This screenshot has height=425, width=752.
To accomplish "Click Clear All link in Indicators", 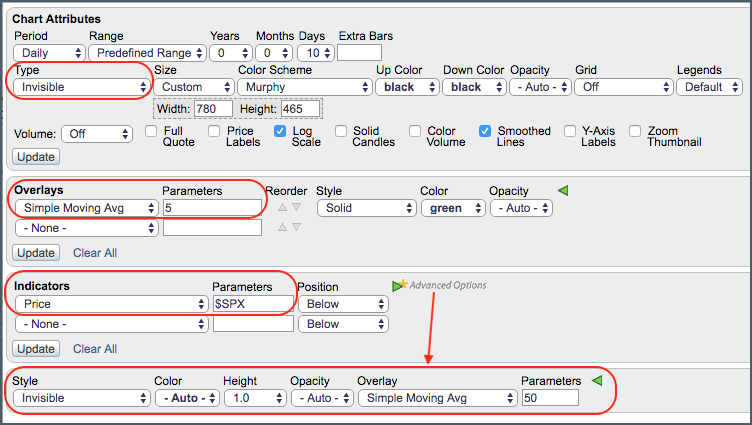I will [95, 349].
